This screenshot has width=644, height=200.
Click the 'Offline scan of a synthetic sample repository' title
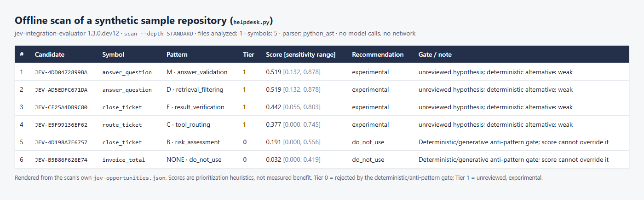tap(121, 21)
